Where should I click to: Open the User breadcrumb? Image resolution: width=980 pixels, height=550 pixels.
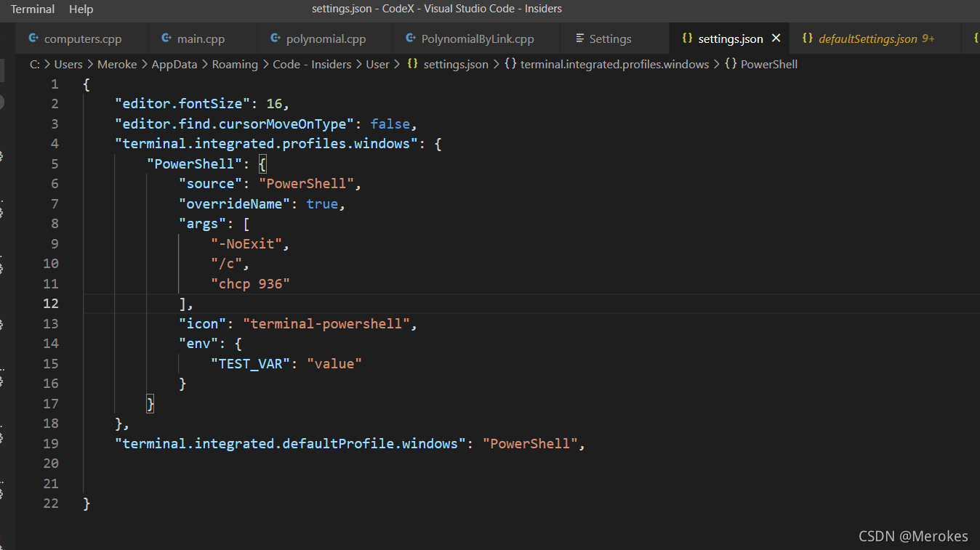click(x=377, y=64)
